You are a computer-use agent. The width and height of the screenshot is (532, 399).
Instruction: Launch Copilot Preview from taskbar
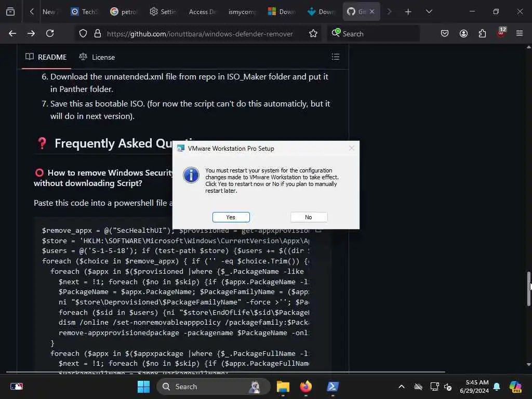(515, 387)
